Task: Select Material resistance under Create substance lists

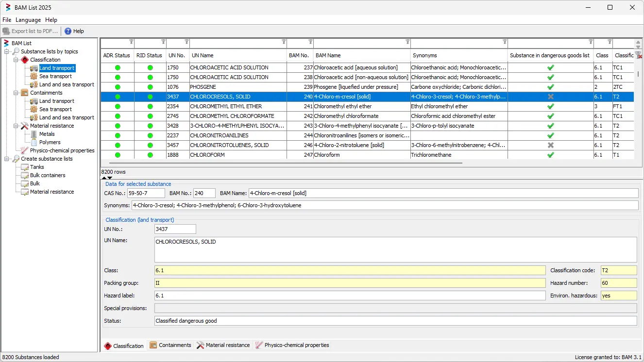Action: coord(52,192)
